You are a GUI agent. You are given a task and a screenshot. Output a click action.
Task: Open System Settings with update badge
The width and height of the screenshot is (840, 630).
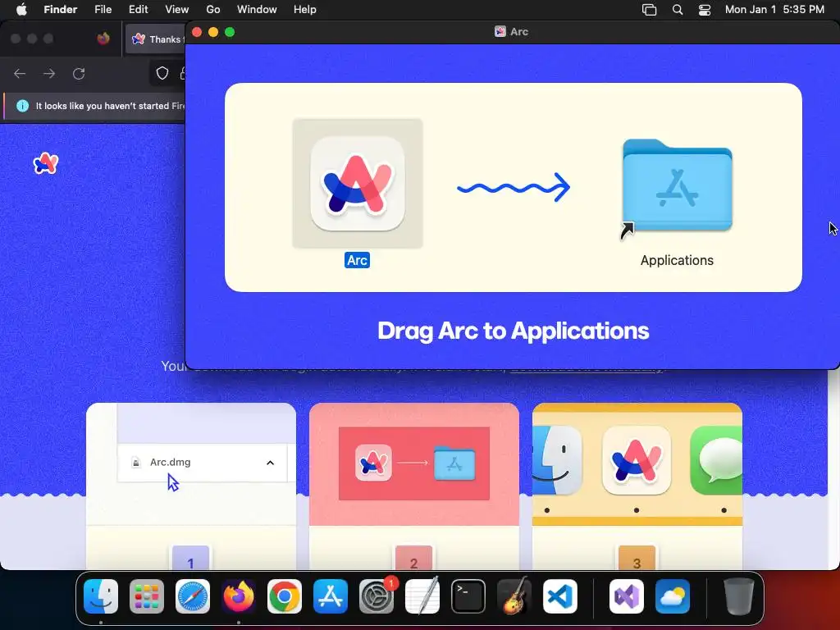377,596
